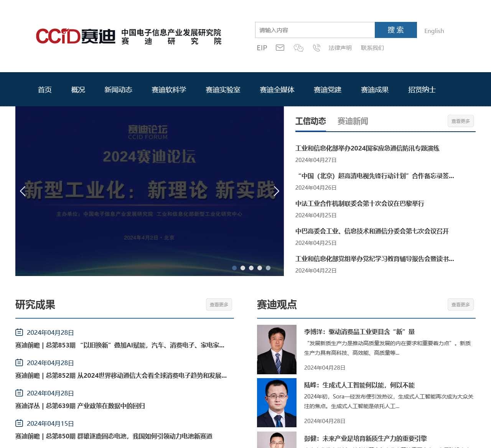Switch to the 赛迪新闻 tab
This screenshot has width=491, height=448.
click(x=352, y=121)
